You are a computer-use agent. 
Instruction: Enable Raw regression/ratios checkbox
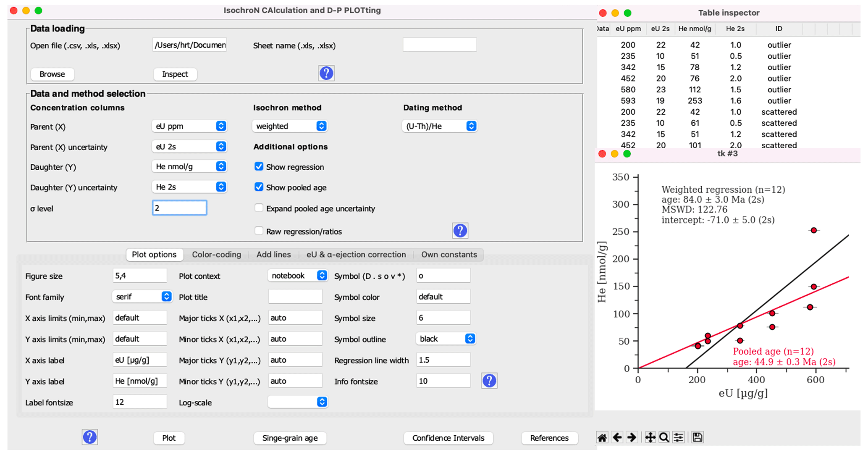tap(259, 231)
